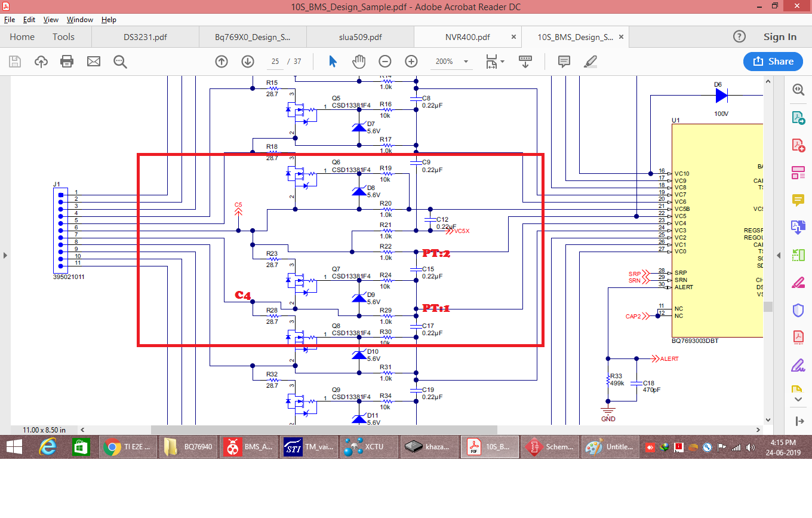
Task: Print the document with printer icon
Action: [67, 61]
